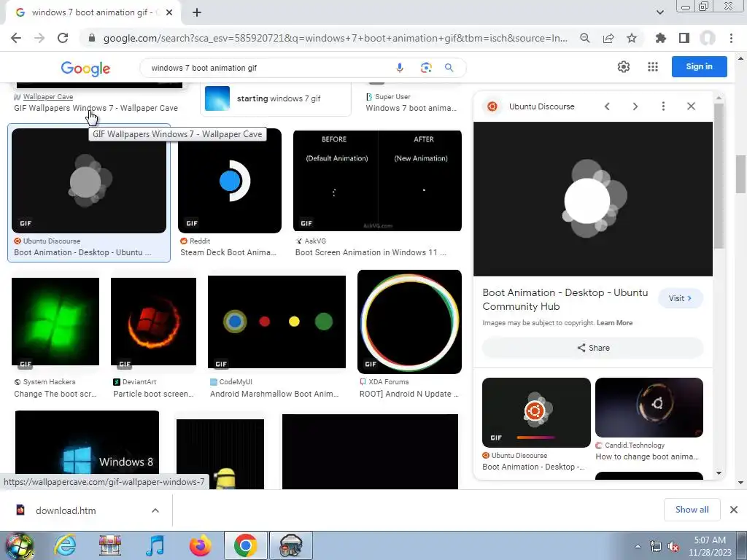Open the tab search dropdown arrow
Viewport: 747px width, 560px height.
659,12
